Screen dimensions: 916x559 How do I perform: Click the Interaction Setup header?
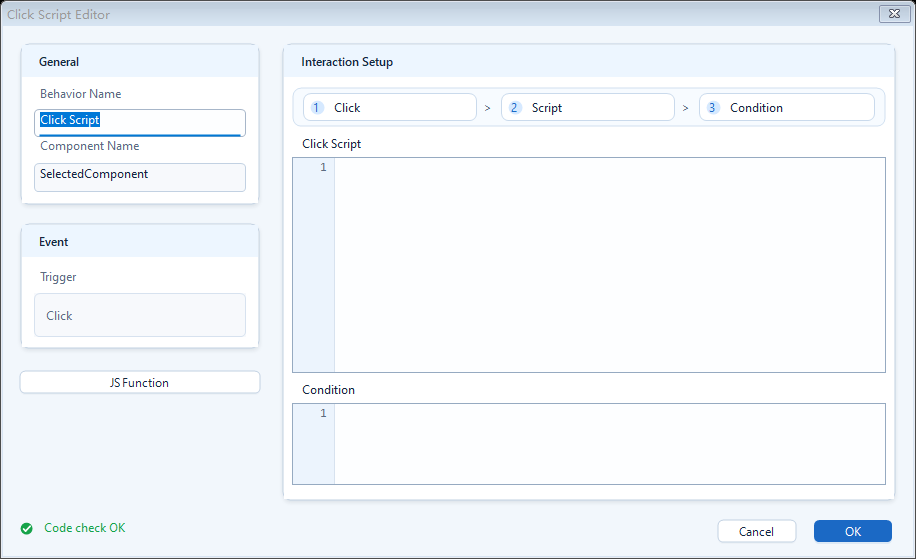(x=589, y=61)
